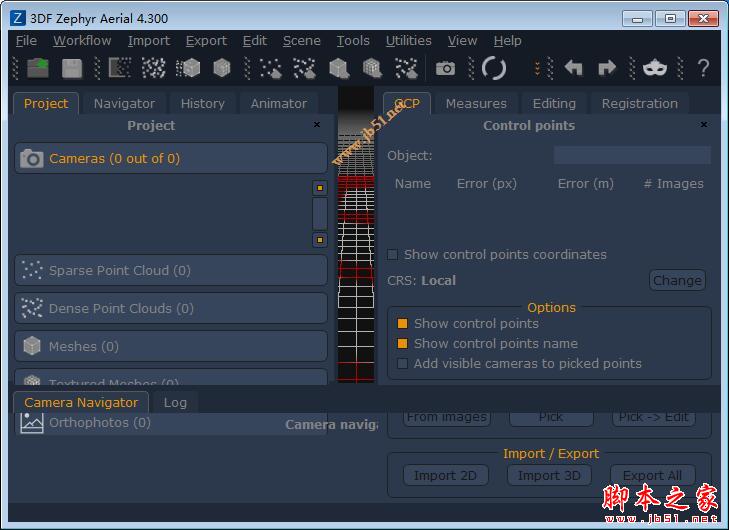Click the Sparse Point Cloud icon
The height and width of the screenshot is (530, 729).
[32, 270]
